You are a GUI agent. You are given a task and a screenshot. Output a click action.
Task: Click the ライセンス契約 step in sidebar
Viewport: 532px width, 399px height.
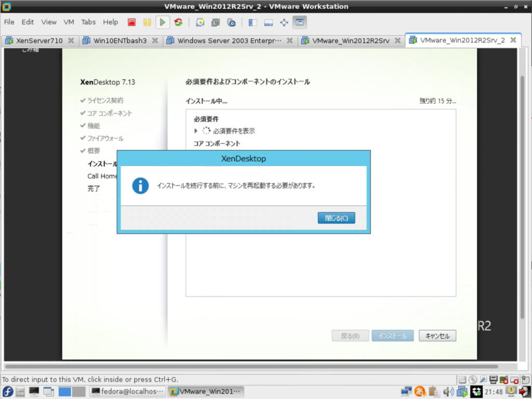(x=105, y=100)
